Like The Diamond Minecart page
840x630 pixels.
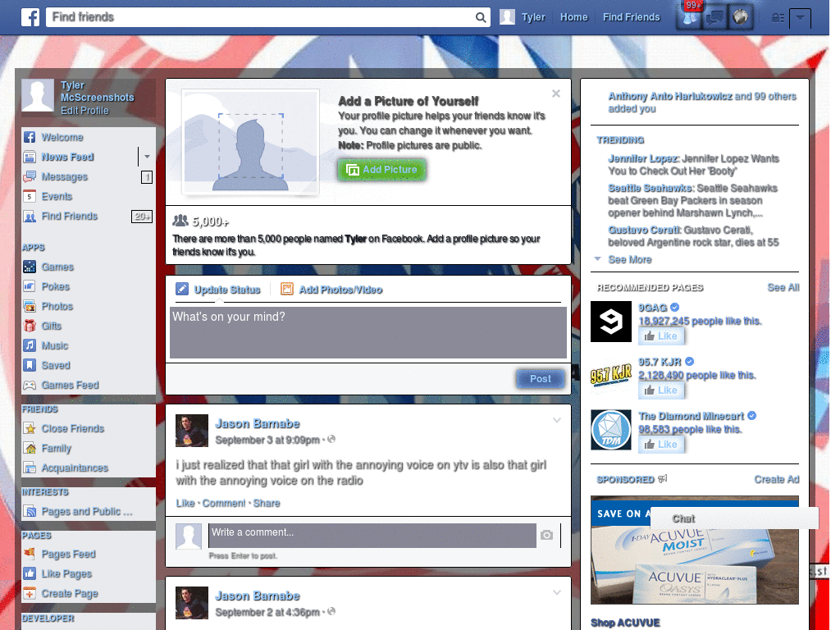661,445
